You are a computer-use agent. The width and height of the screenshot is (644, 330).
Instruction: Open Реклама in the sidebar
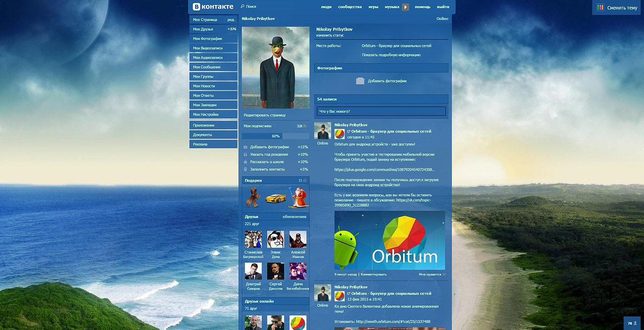click(213, 144)
